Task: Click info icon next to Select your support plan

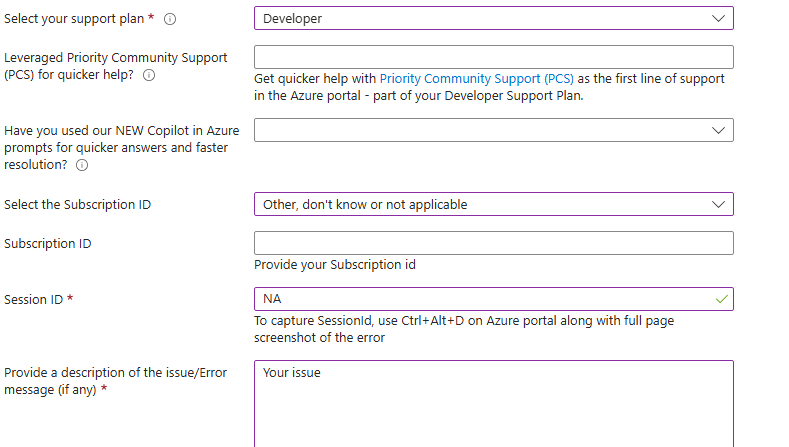Action: (170, 19)
